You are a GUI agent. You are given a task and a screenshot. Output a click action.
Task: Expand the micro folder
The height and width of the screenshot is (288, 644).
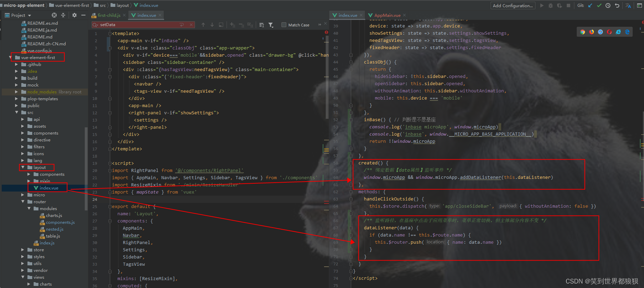[23, 195]
